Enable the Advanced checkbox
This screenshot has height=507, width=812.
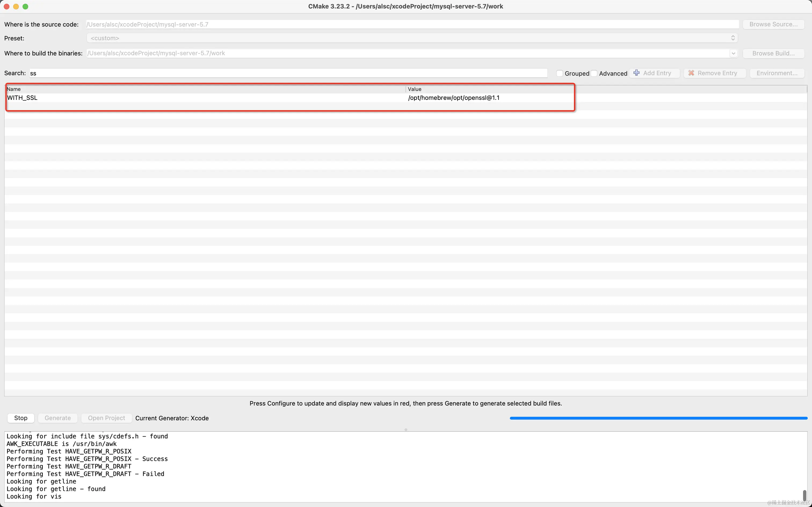594,73
